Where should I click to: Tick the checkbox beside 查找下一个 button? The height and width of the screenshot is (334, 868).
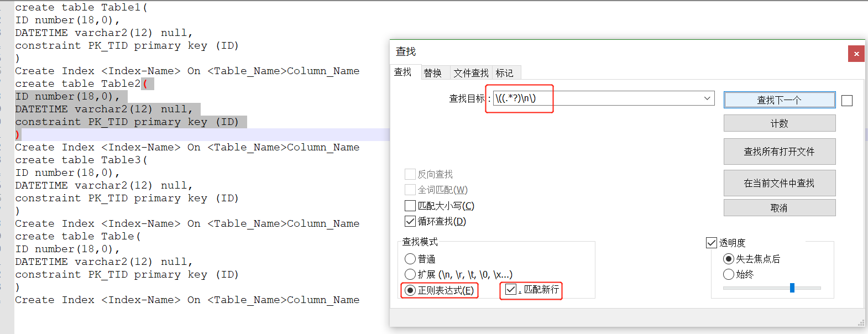(847, 101)
